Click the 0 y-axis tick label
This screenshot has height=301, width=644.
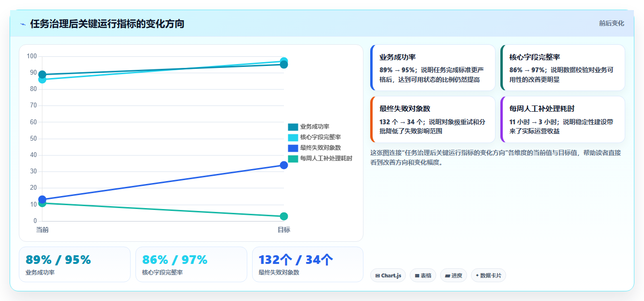(35, 221)
